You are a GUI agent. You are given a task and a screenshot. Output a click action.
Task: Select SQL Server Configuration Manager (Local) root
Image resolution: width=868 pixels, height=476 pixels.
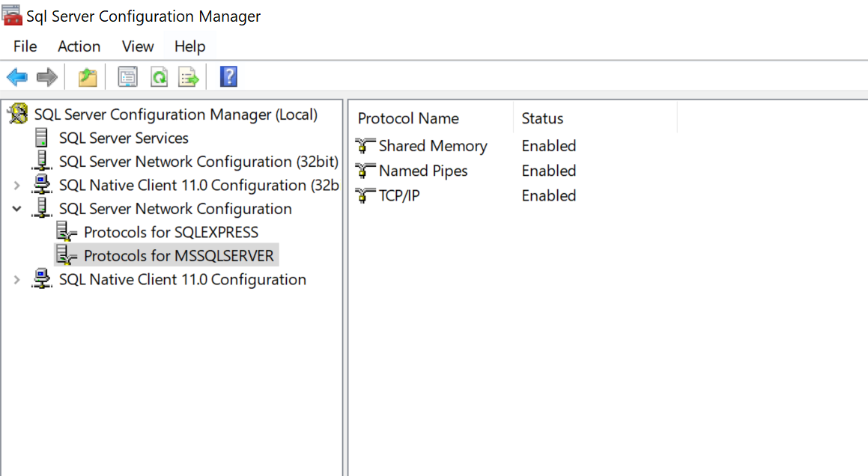[x=176, y=114]
